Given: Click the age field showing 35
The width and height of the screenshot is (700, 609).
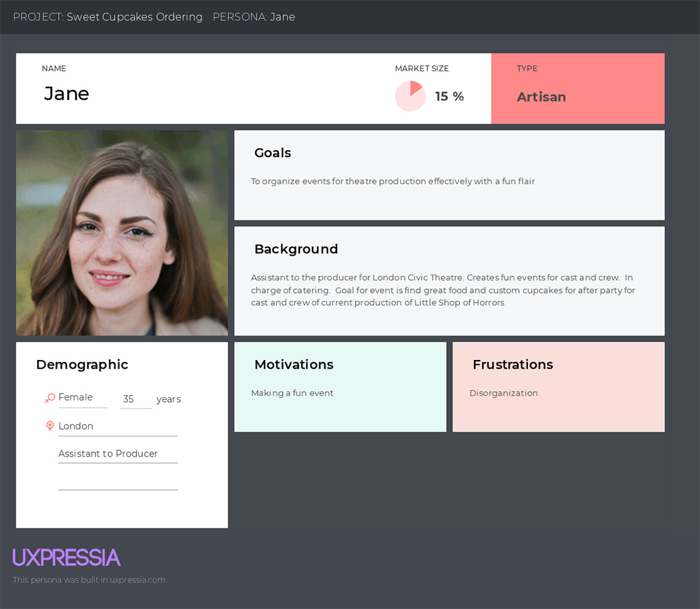Looking at the screenshot, I should pyautogui.click(x=135, y=399).
